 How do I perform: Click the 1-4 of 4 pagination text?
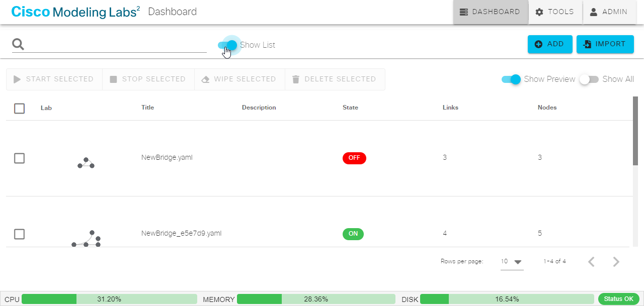pyautogui.click(x=554, y=261)
